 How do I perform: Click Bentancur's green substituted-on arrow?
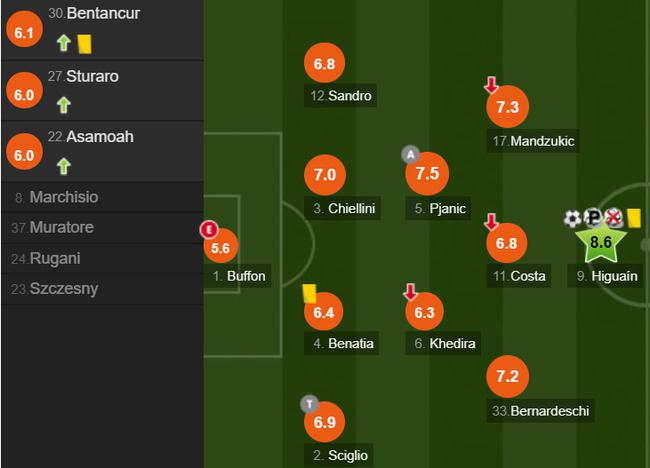tap(63, 43)
